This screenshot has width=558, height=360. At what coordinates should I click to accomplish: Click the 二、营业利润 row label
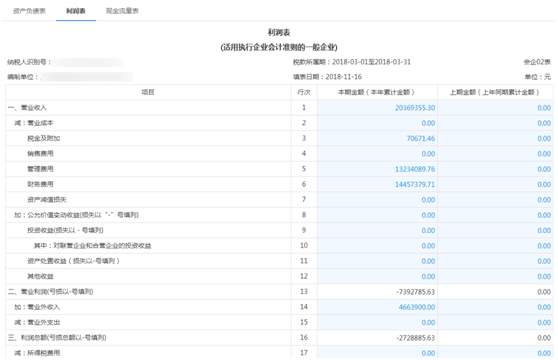51,292
